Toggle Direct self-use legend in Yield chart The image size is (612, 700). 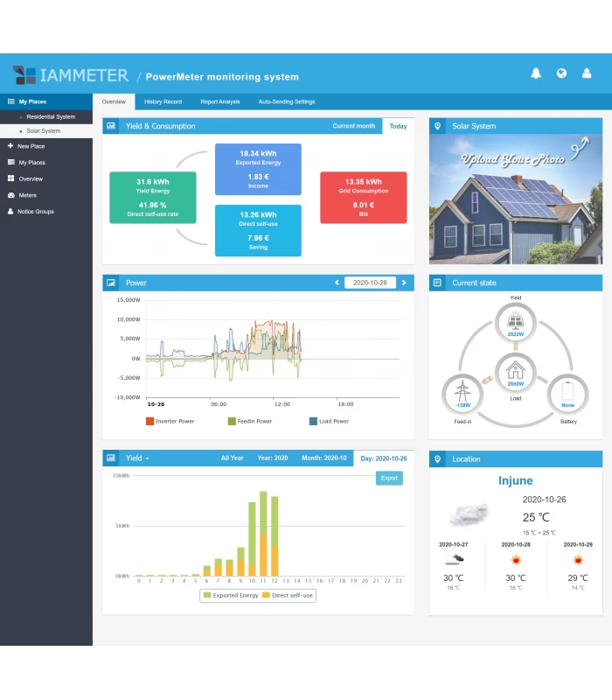pos(288,595)
